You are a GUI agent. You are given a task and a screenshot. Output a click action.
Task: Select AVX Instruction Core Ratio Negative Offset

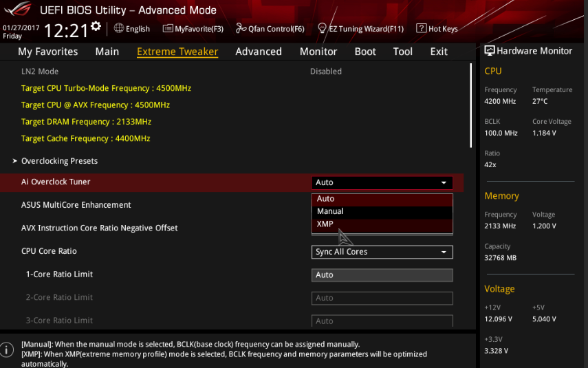(99, 228)
